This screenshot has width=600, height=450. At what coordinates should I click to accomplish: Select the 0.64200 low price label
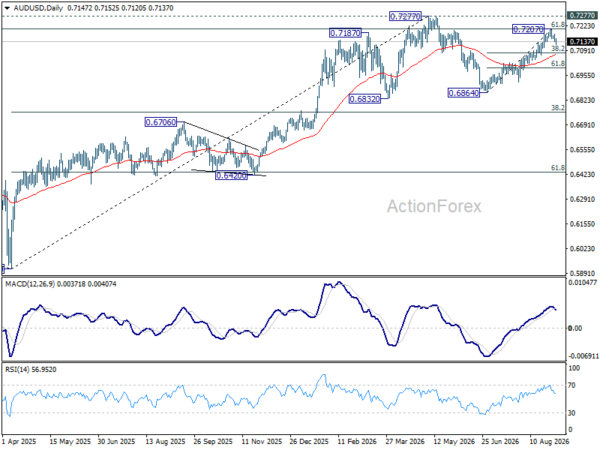pos(232,176)
